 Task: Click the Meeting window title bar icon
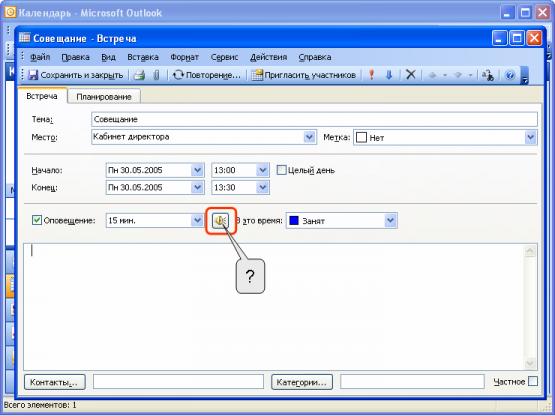click(24, 38)
